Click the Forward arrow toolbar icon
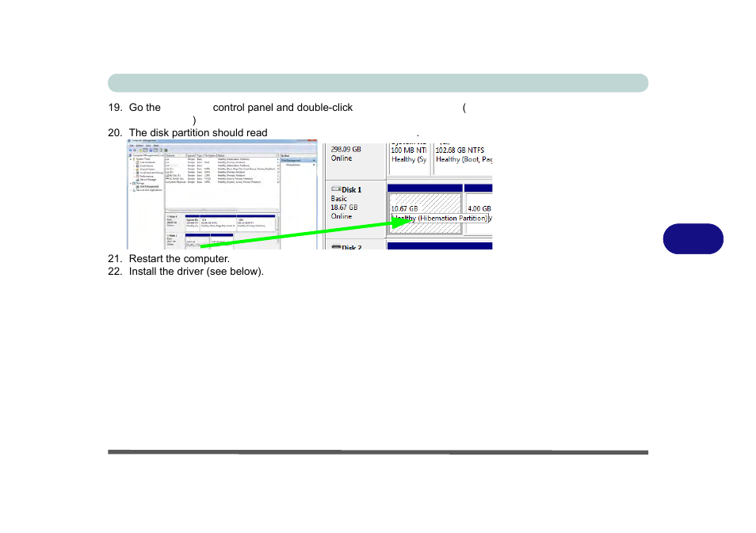Screen dimensions: 756x533 click(x=135, y=150)
